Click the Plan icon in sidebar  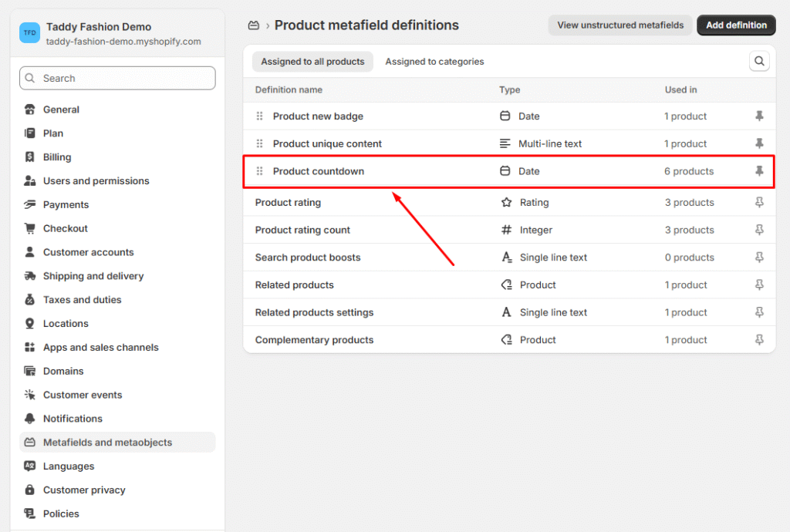tap(30, 133)
